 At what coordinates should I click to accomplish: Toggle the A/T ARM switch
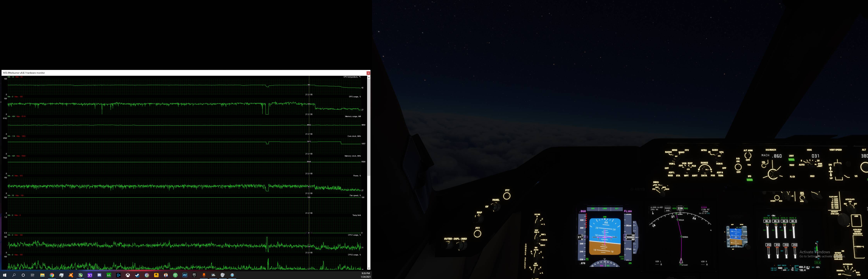coord(748,156)
